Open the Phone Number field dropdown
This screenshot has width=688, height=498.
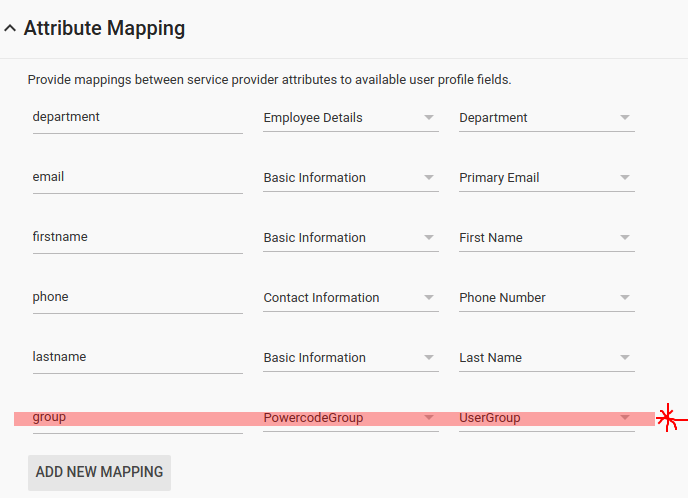pyautogui.click(x=547, y=298)
